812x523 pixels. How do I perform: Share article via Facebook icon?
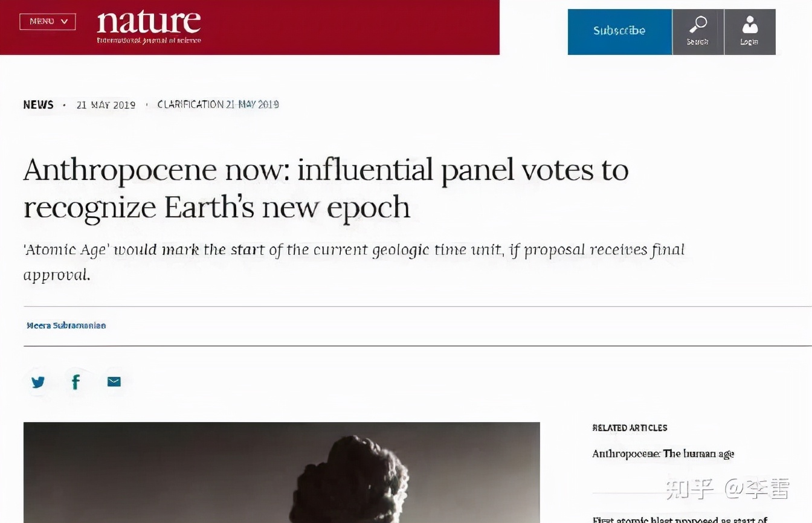coord(76,382)
